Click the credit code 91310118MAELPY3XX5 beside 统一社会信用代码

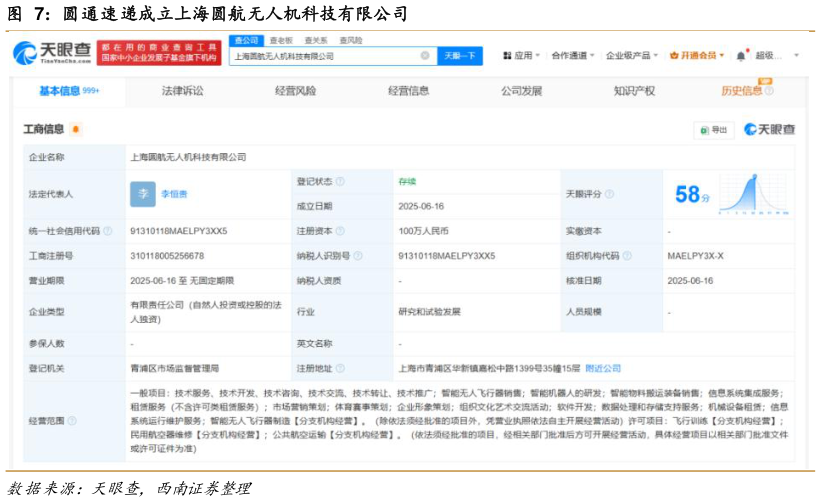pos(179,231)
